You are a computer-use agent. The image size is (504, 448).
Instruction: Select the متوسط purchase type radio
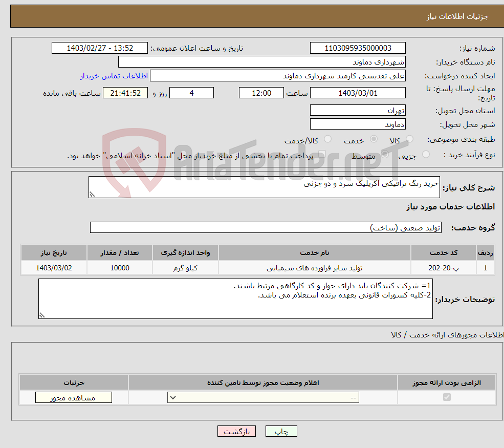[385, 154]
